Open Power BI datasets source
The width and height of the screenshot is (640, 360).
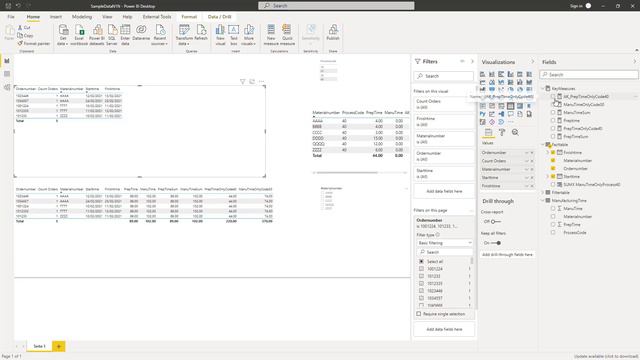click(x=97, y=35)
